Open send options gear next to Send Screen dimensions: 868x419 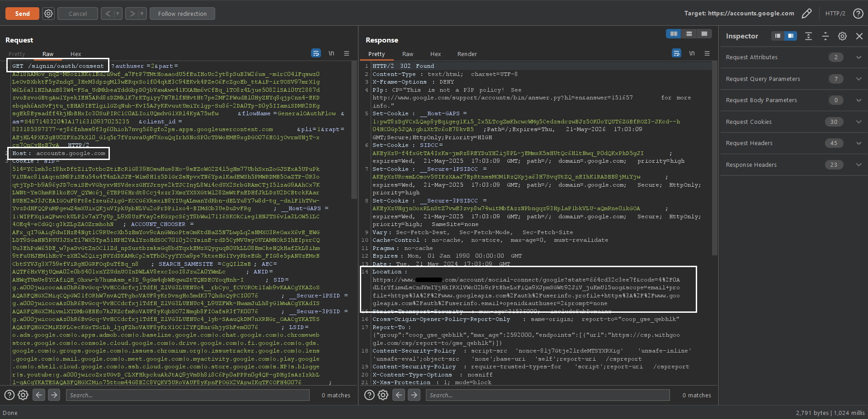pos(48,14)
